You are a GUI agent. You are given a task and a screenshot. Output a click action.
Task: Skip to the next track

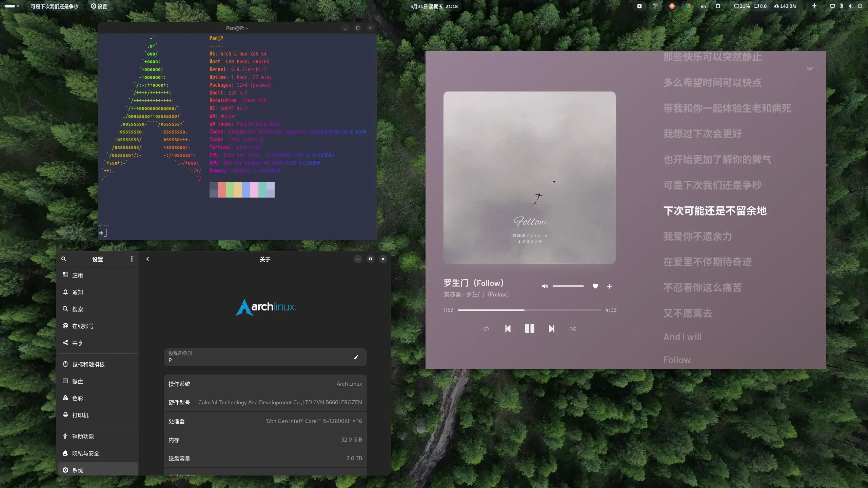pos(551,328)
